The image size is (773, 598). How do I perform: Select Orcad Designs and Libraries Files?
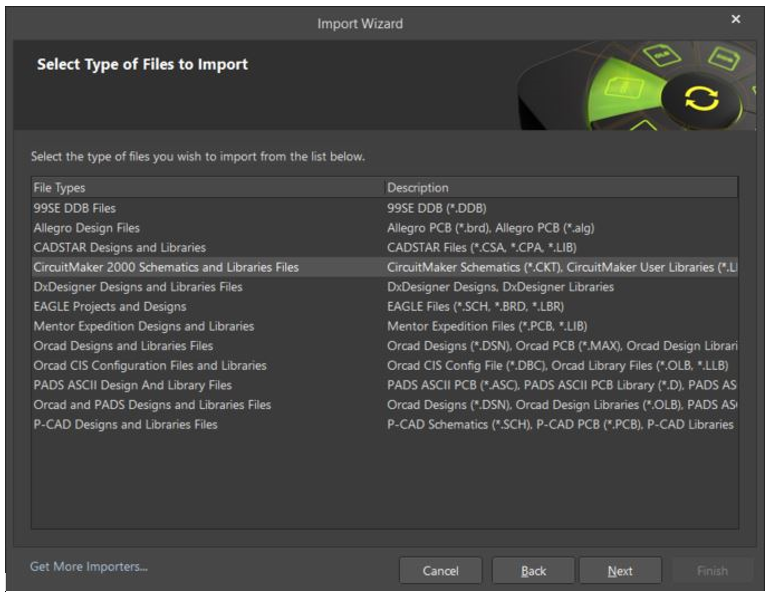(x=123, y=346)
